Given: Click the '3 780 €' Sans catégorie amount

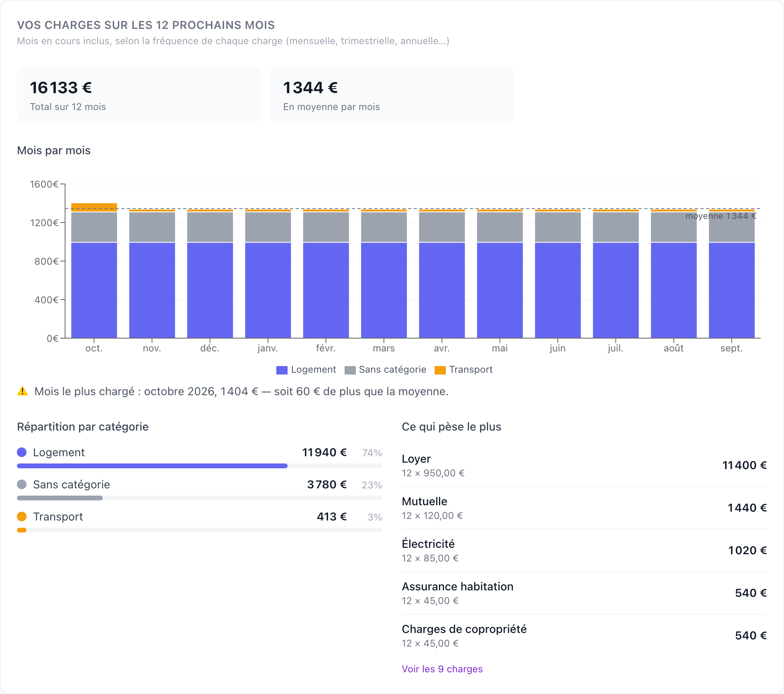Looking at the screenshot, I should (327, 484).
